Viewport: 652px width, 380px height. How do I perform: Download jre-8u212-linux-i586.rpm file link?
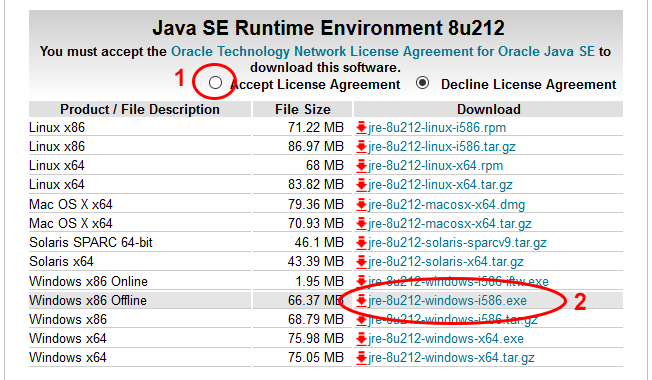(437, 128)
